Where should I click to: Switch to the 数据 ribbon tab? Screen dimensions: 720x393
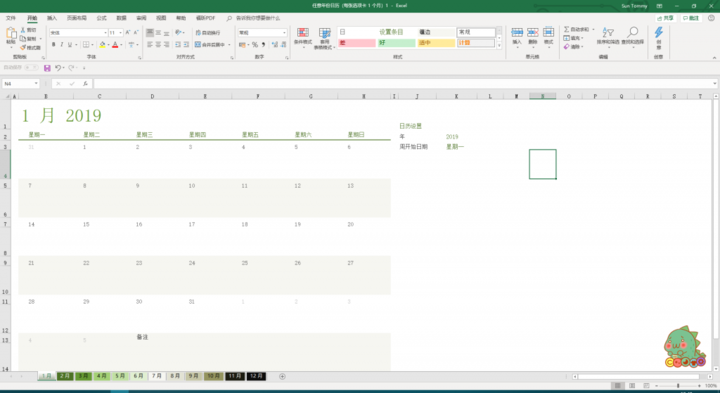121,18
